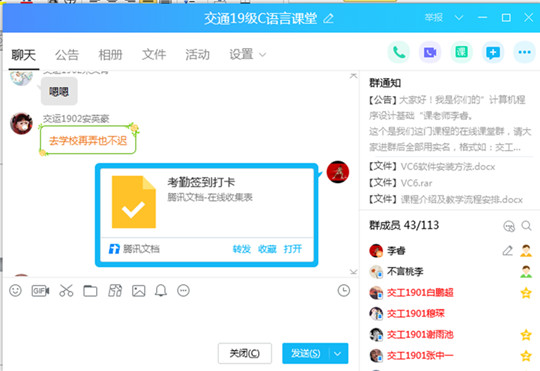
Task: Open the three-dot more options icon in header
Action: pyautogui.click(x=524, y=52)
